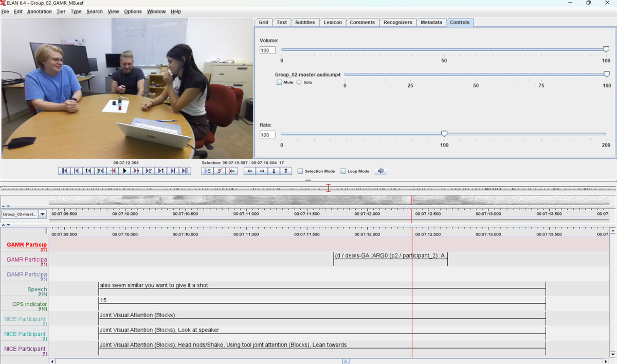Enable the Loop Mode checkbox

[x=343, y=171]
